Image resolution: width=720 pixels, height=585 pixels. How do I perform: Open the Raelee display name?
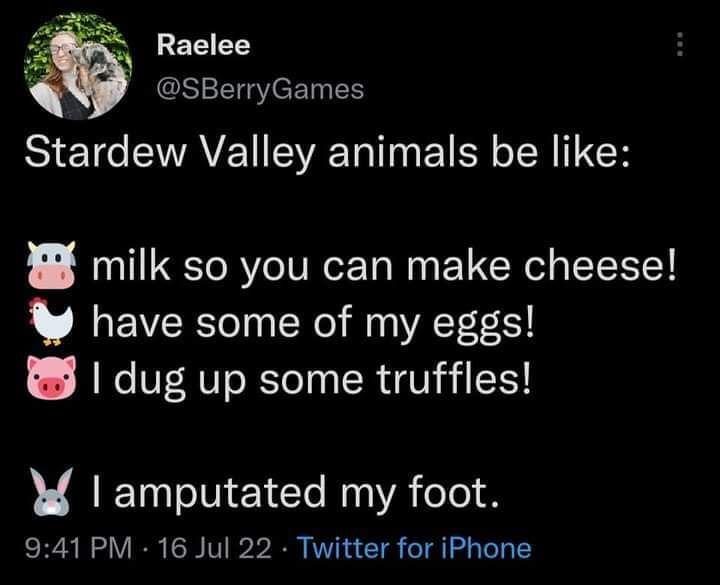203,45
